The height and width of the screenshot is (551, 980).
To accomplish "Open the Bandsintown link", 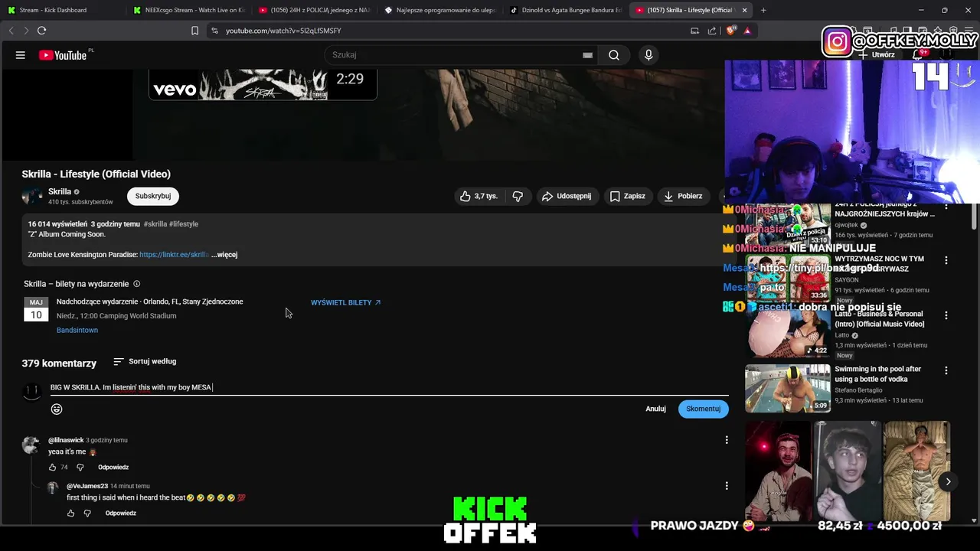I will click(x=77, y=330).
